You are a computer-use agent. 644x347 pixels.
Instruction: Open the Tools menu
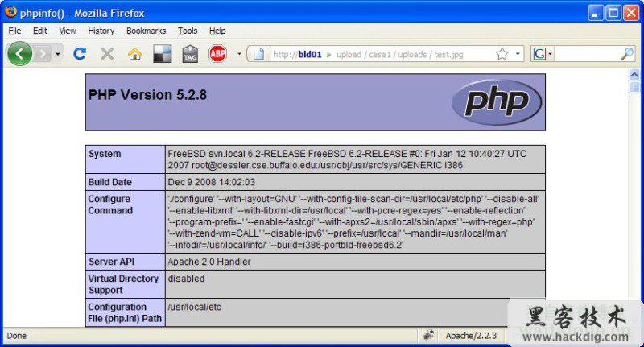[188, 31]
